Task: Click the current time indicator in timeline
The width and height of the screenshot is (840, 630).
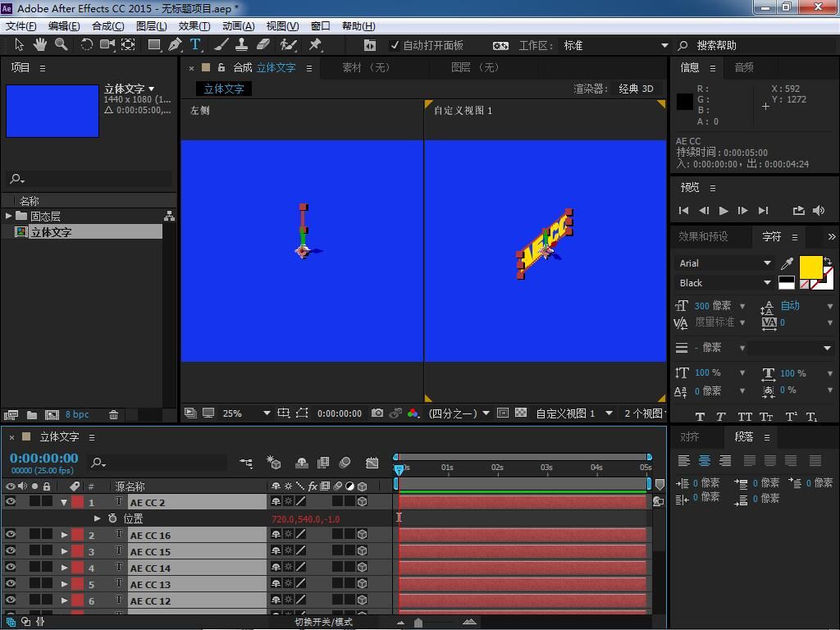Action: click(x=399, y=469)
